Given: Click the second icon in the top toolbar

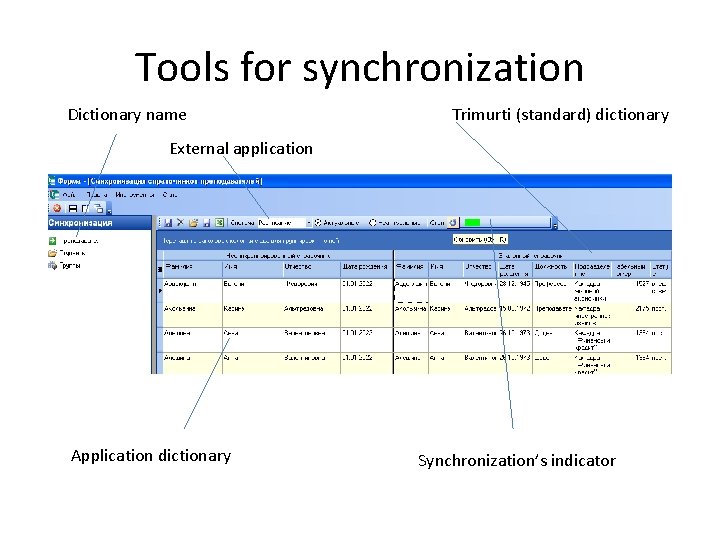Looking at the screenshot, I should pos(73,208).
